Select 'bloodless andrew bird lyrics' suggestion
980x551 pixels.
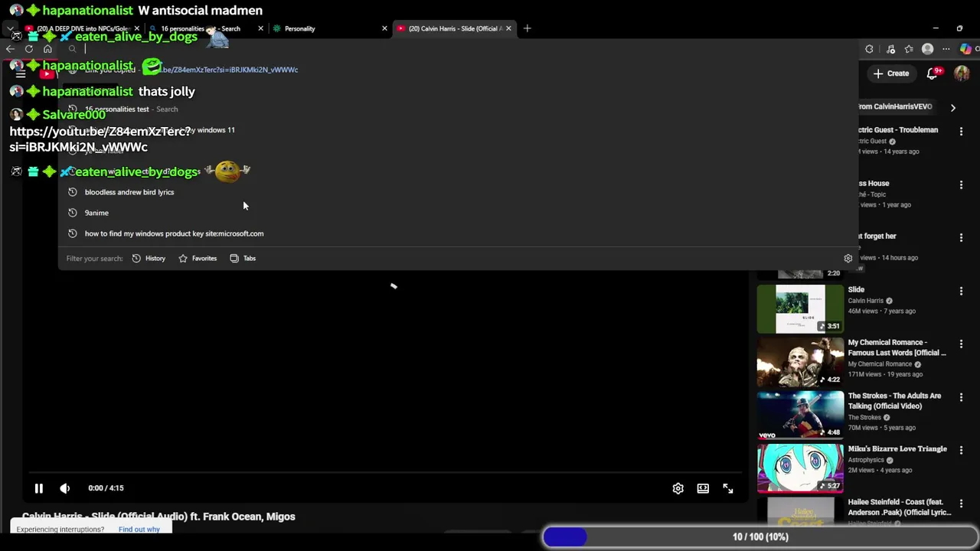click(x=459, y=192)
